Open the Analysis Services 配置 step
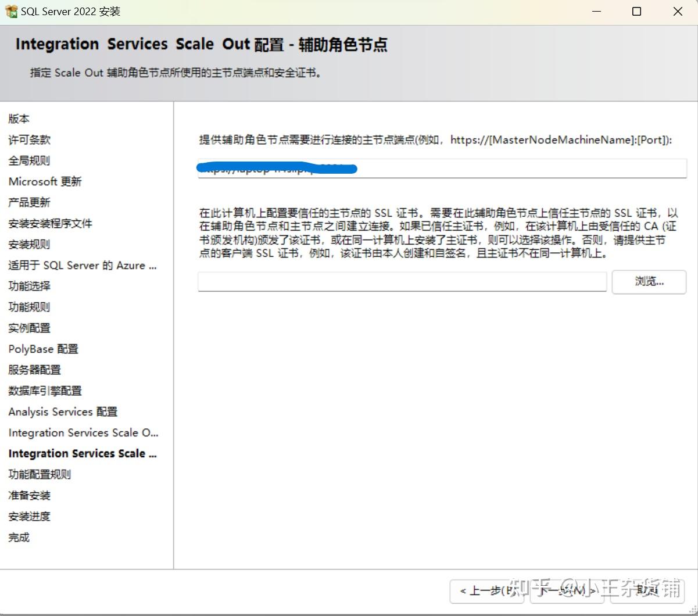This screenshot has height=616, width=698. tap(62, 411)
